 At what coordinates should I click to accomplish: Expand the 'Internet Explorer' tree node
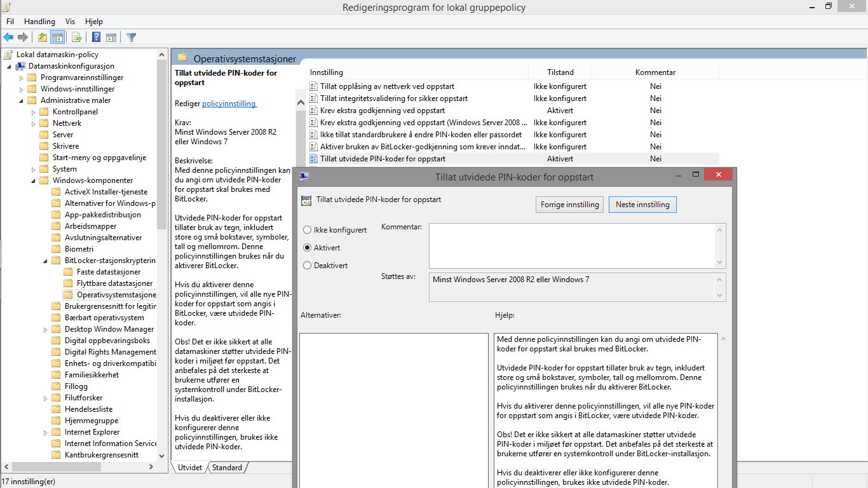coord(46,433)
